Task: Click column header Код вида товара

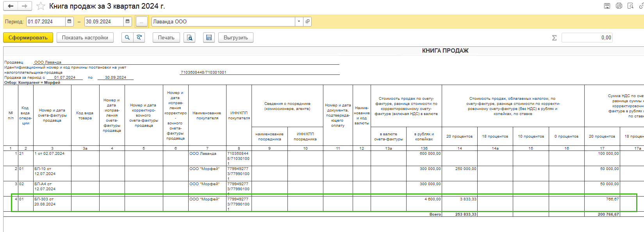Action: click(x=85, y=115)
